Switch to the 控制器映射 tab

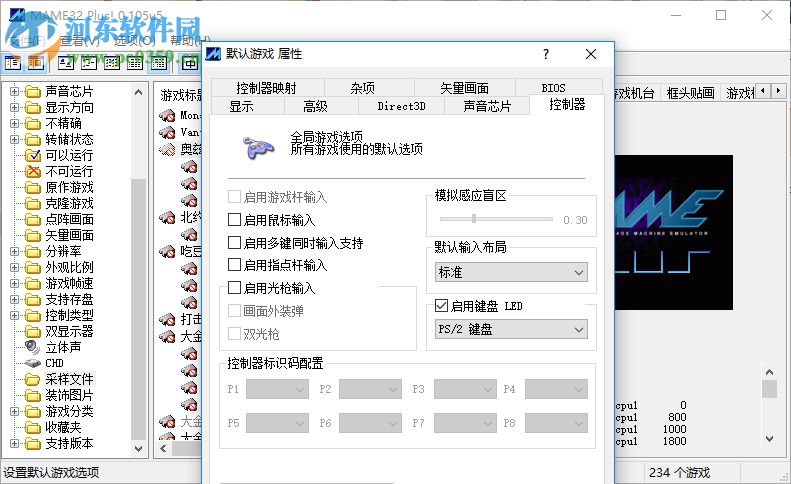coord(267,88)
